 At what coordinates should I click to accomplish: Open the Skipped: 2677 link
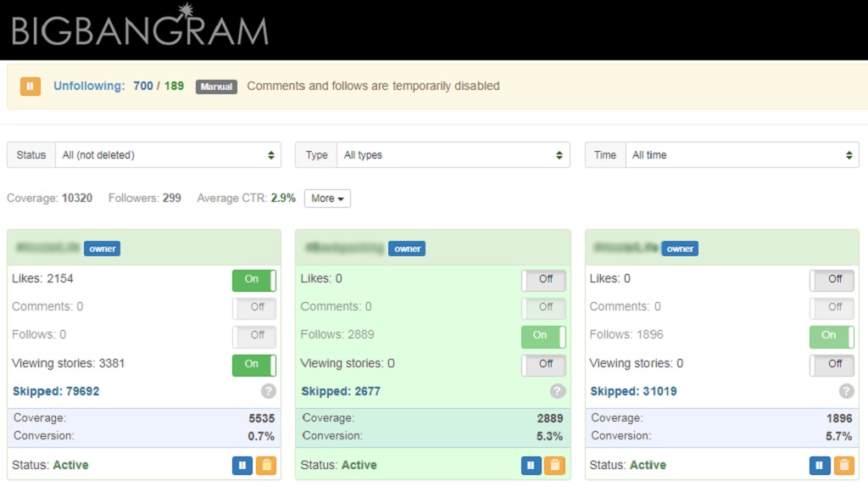click(341, 391)
